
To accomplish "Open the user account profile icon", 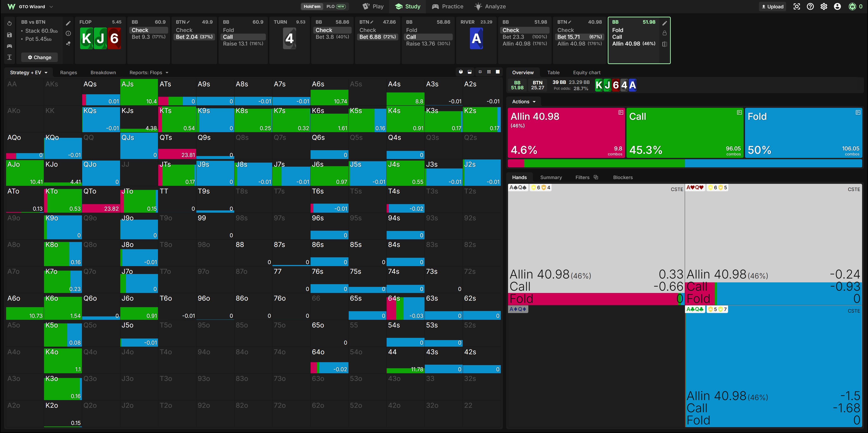I will [x=837, y=6].
